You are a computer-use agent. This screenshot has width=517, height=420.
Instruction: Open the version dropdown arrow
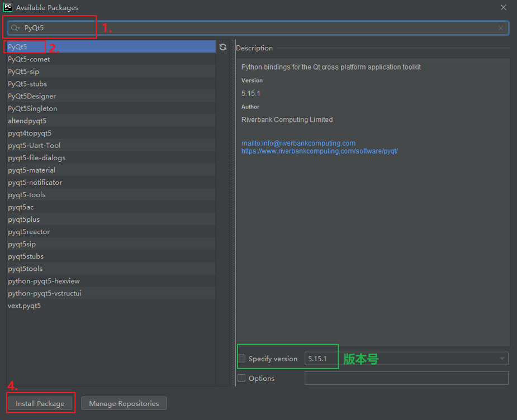coord(502,359)
